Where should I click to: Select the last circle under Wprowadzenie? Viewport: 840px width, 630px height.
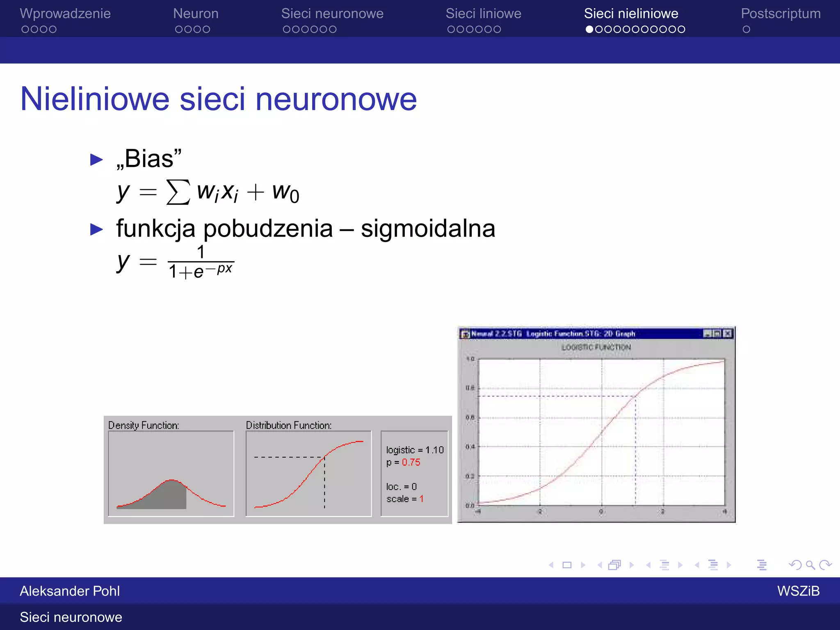(52, 30)
